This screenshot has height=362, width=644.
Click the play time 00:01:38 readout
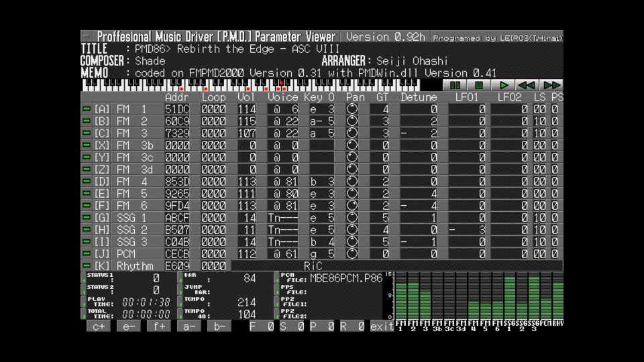coord(146,302)
